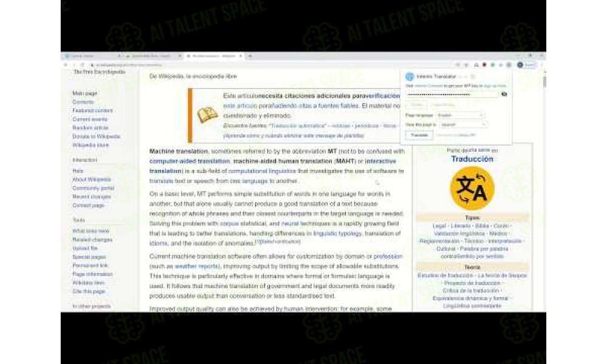This screenshot has height=364, width=607.
Task: Open the Equivalencia dinámica y formal link
Action: (470, 298)
